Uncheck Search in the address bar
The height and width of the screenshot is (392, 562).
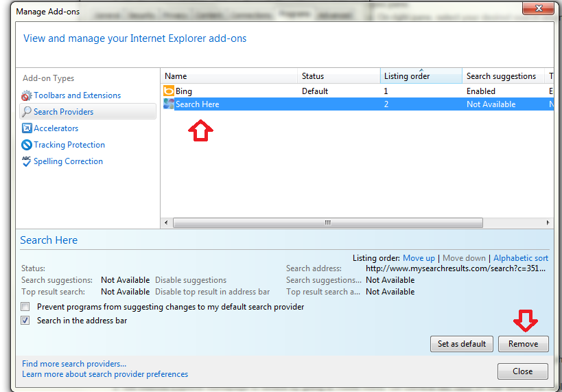tap(25, 321)
